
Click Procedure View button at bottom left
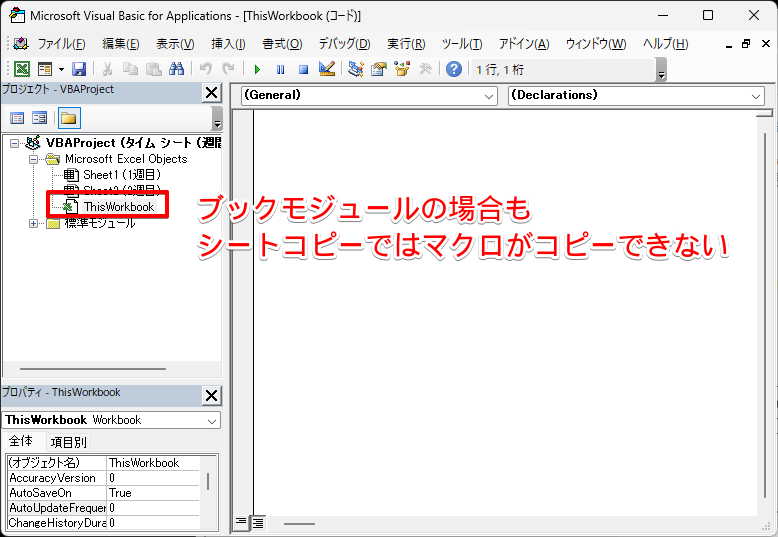240,523
